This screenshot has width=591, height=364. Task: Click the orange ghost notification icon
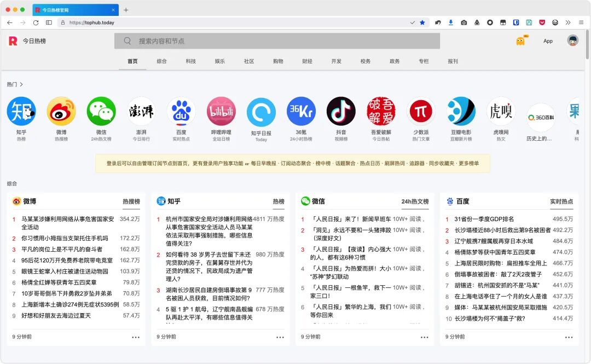[x=521, y=41]
